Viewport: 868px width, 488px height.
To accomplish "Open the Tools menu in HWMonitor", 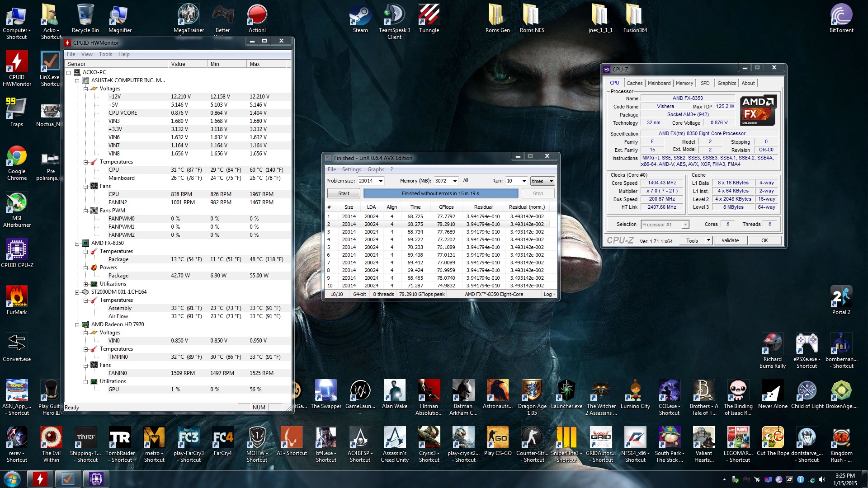I will [x=105, y=54].
